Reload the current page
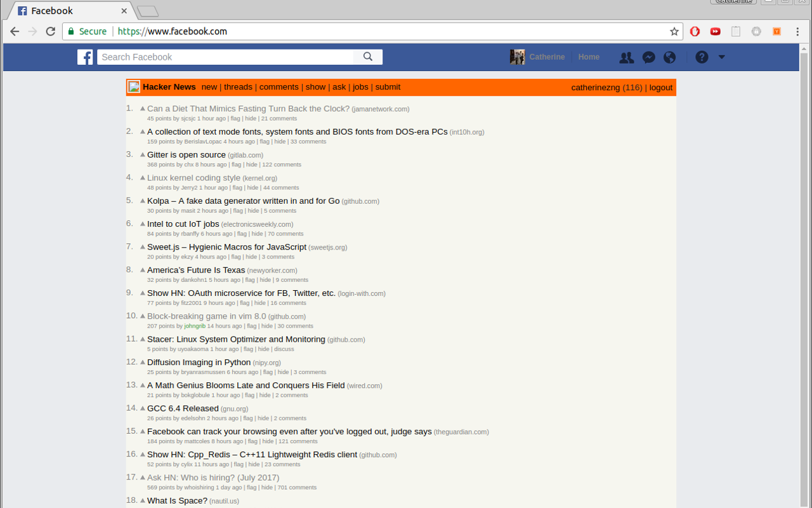This screenshot has width=812, height=508. point(51,31)
